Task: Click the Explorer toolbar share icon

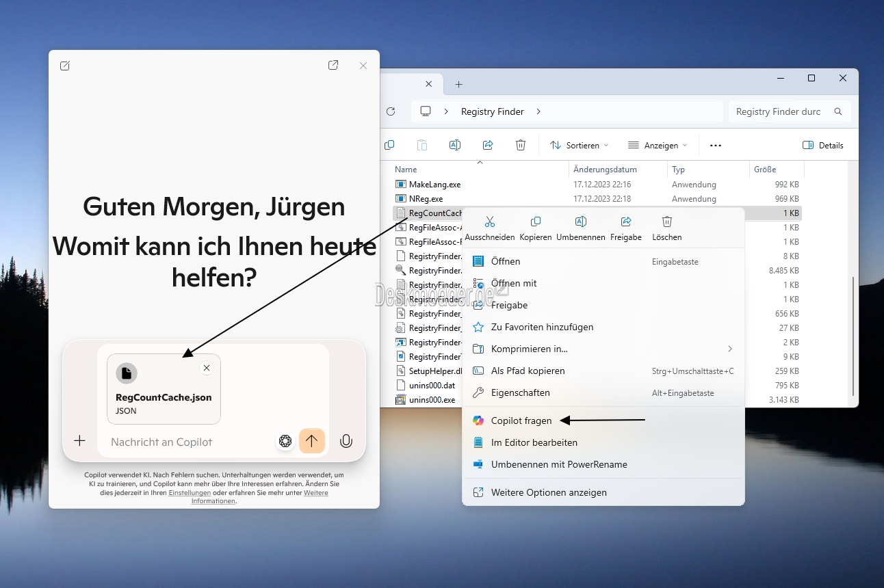Action: coord(488,145)
